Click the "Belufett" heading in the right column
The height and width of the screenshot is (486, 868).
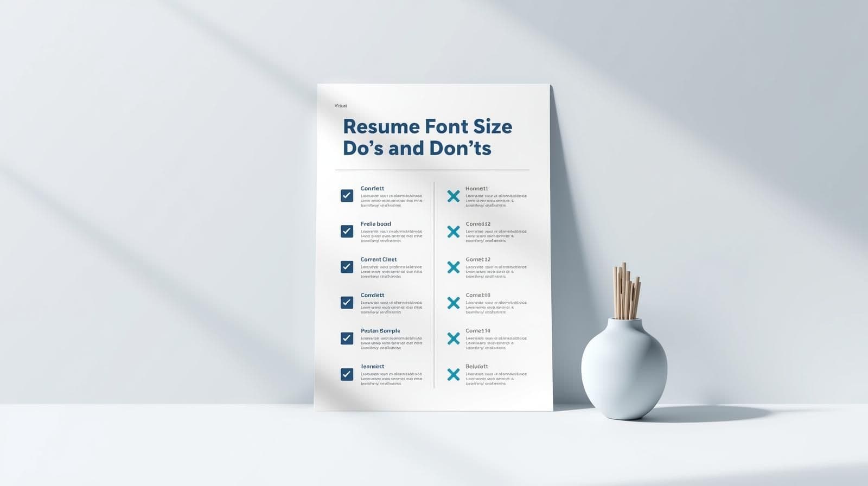click(476, 367)
